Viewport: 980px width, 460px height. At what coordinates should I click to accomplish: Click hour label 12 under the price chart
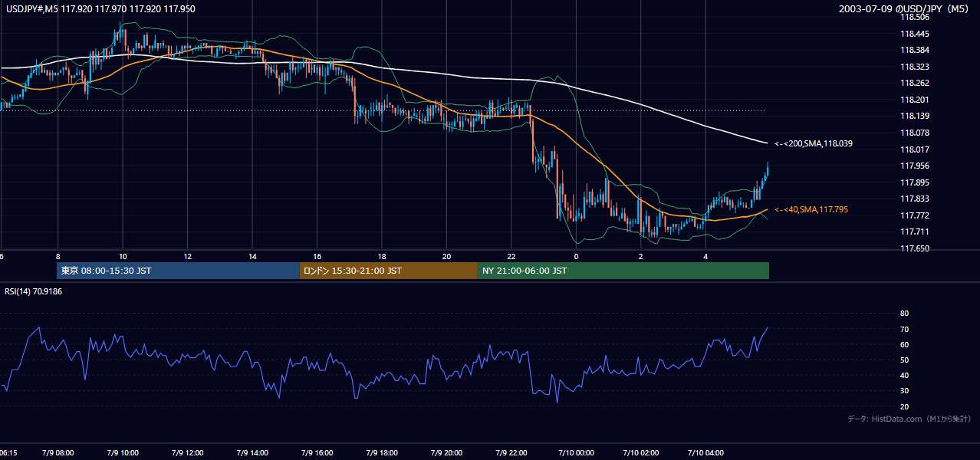click(x=187, y=256)
